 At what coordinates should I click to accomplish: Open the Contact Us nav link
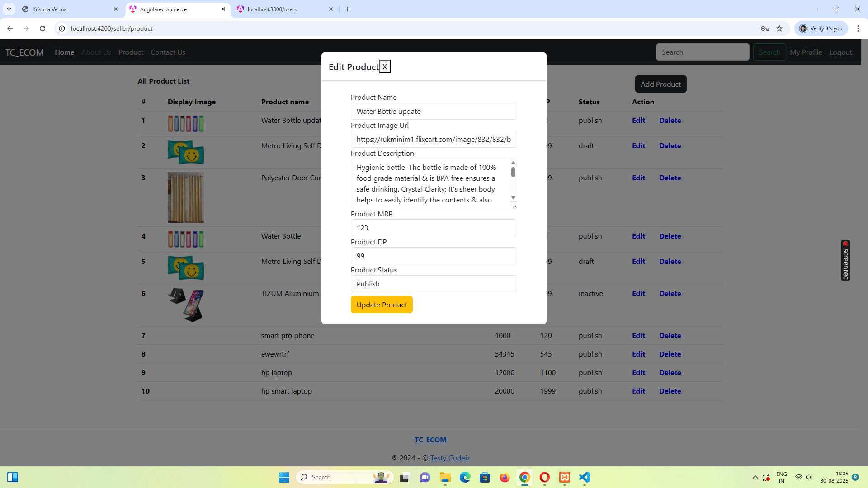tap(168, 52)
